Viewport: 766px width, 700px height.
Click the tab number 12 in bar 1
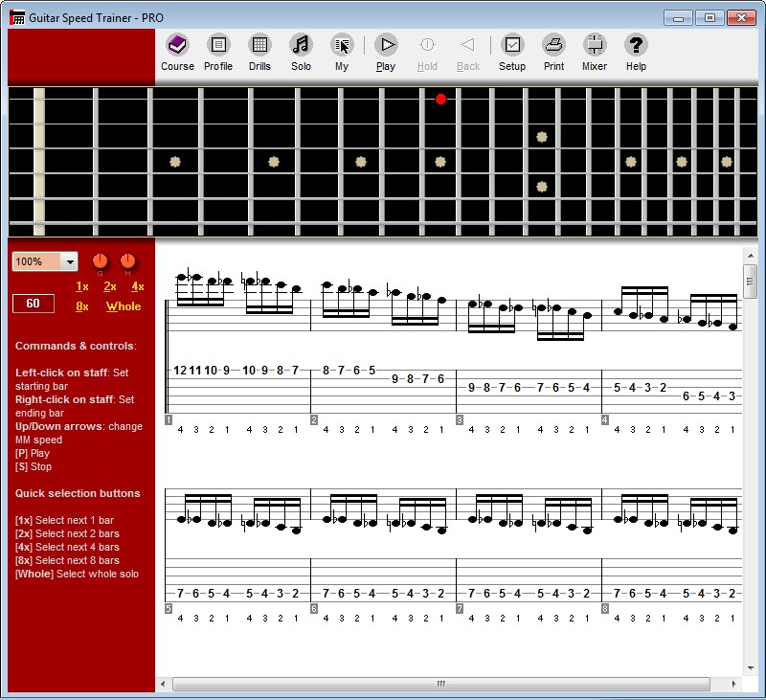point(180,371)
